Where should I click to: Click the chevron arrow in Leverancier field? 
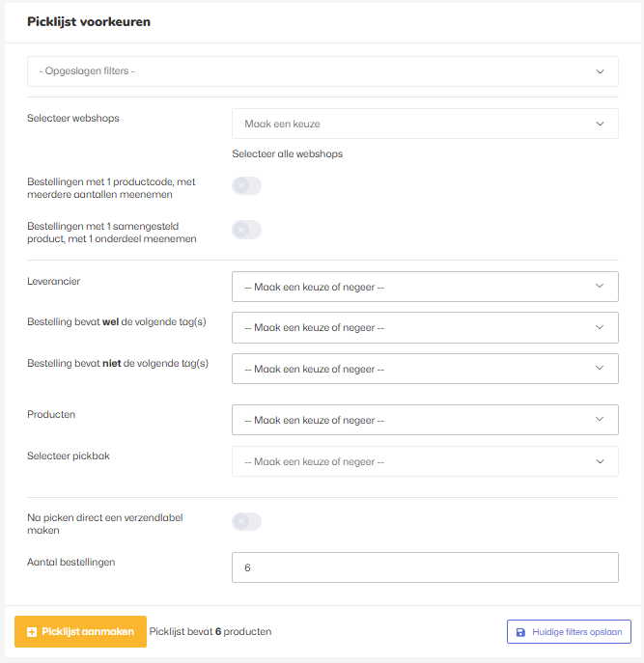600,287
